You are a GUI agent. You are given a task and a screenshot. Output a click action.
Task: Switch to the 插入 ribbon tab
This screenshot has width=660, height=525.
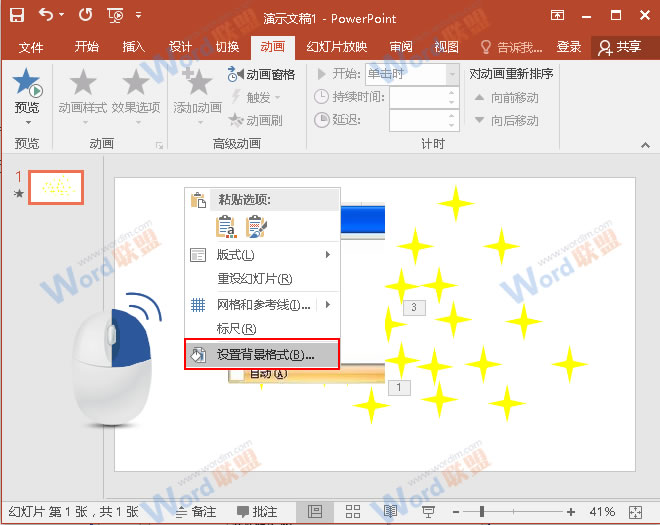pyautogui.click(x=133, y=47)
